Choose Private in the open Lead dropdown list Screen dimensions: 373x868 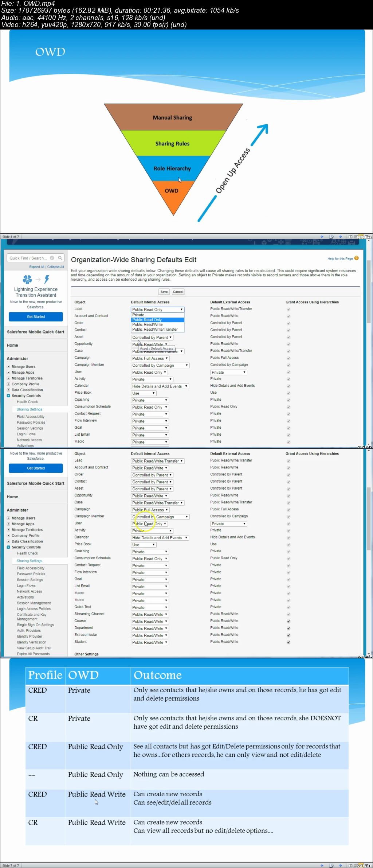(x=157, y=315)
